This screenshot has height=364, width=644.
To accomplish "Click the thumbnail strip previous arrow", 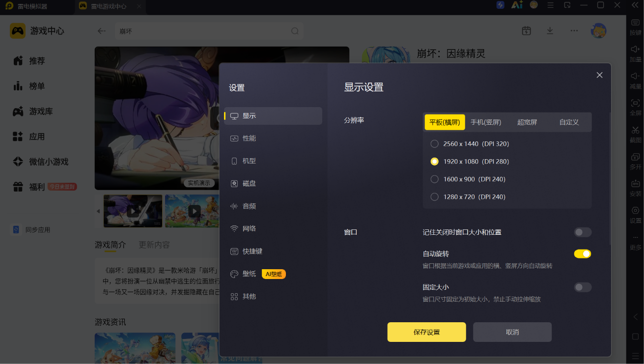I will coord(98,211).
